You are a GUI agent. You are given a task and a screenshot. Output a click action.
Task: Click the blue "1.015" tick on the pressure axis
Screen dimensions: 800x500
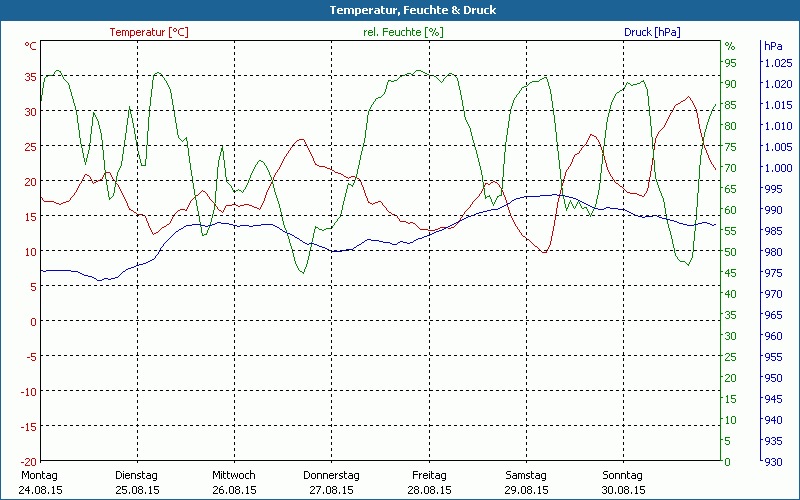pyautogui.click(x=779, y=105)
